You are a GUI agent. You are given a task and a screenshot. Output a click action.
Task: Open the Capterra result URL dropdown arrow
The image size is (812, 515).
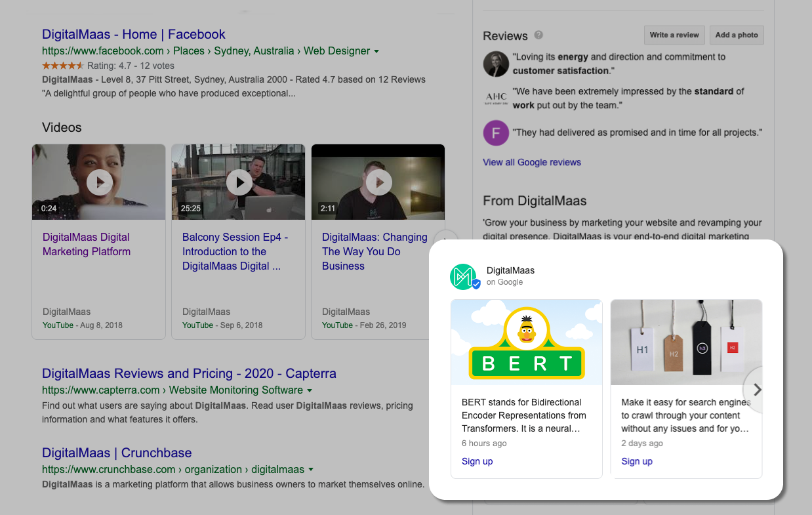(310, 390)
